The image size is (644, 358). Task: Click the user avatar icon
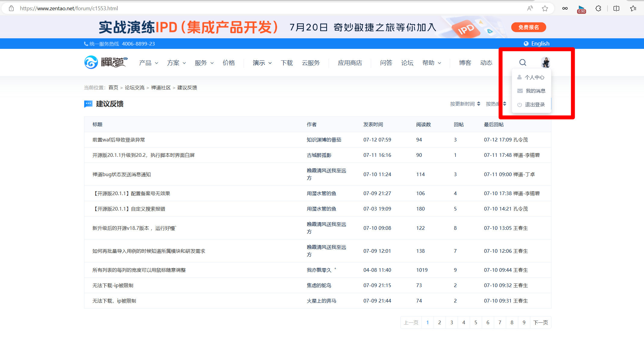click(x=545, y=62)
